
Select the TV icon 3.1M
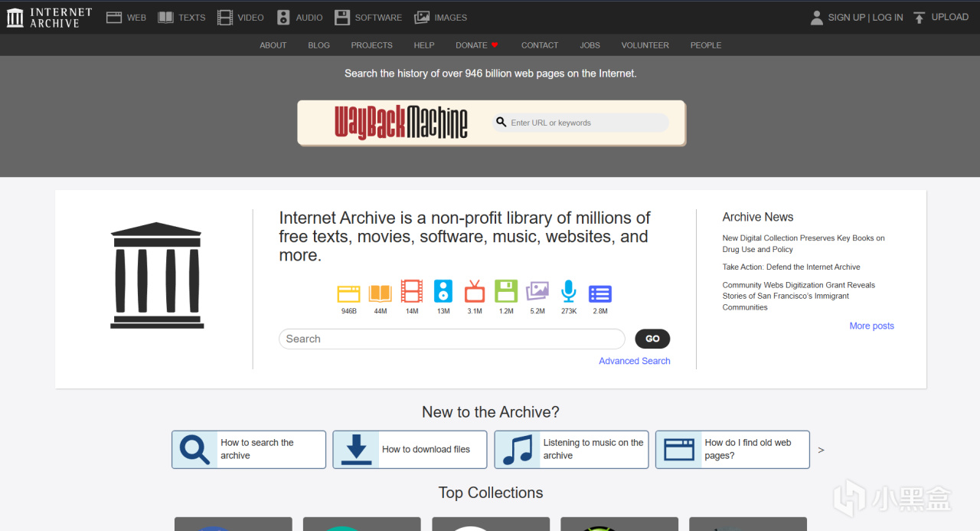click(475, 291)
